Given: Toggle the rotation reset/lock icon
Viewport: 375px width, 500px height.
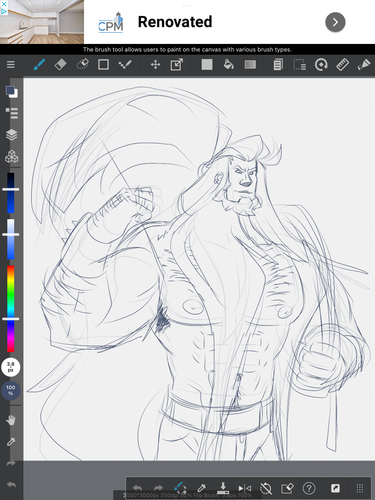Looking at the screenshot, I should 266,488.
